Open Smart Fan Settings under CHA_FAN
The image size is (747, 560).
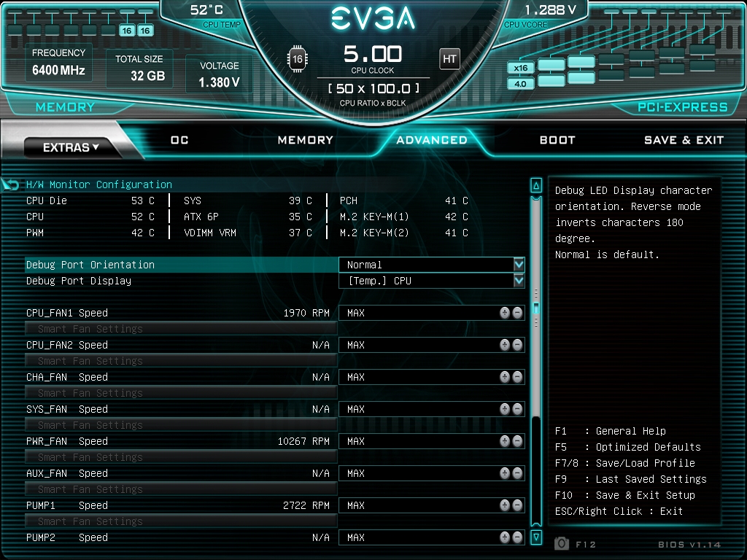tap(181, 393)
